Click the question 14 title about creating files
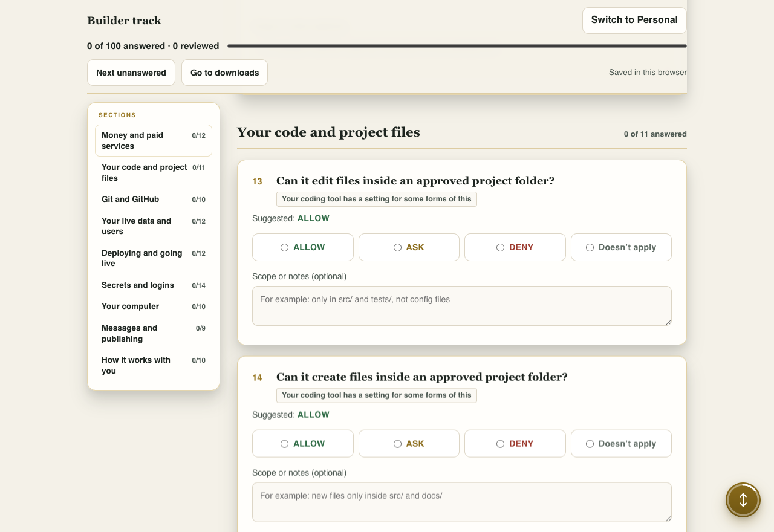This screenshot has width=774, height=532. pos(422,377)
